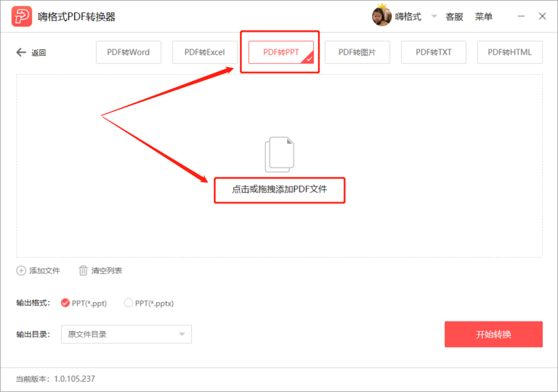Minimize the converter window
558x392 pixels.
tap(521, 16)
